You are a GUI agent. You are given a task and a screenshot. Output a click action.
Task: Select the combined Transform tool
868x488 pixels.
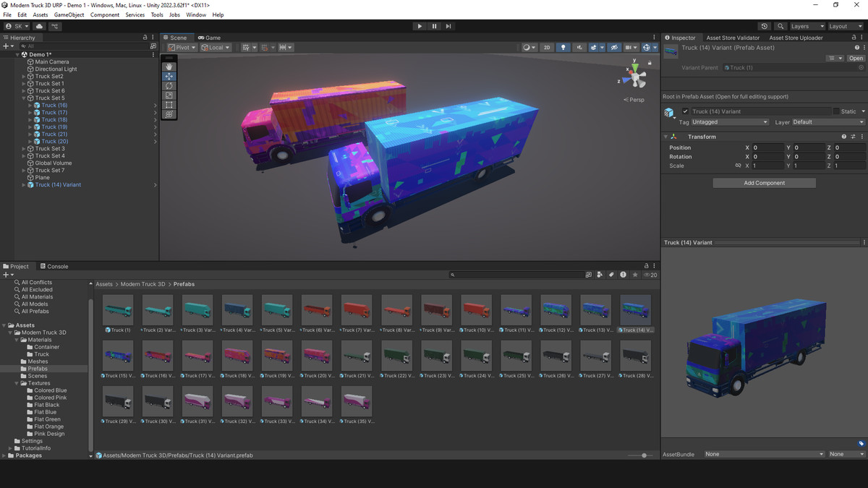point(169,114)
